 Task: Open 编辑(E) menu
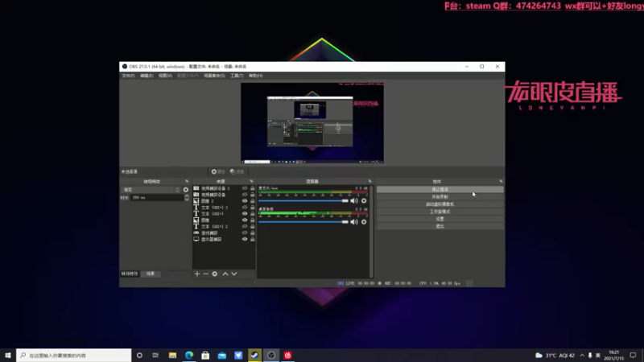147,76
